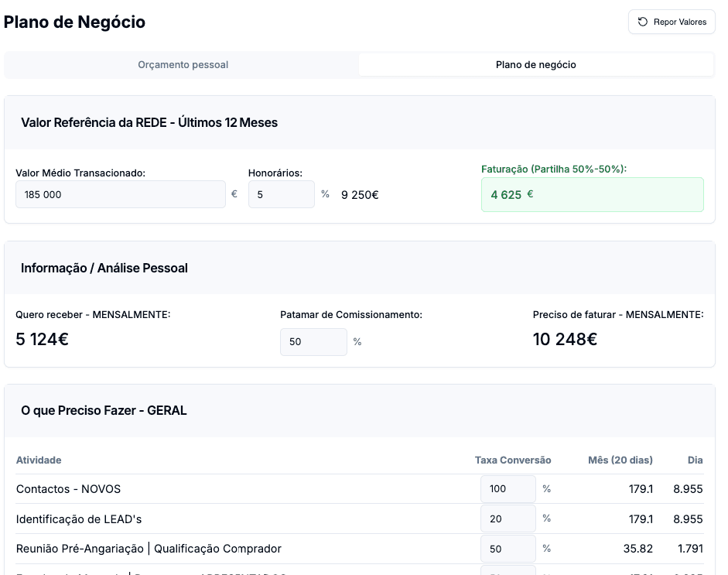Click the Atividade column header

(x=39, y=460)
